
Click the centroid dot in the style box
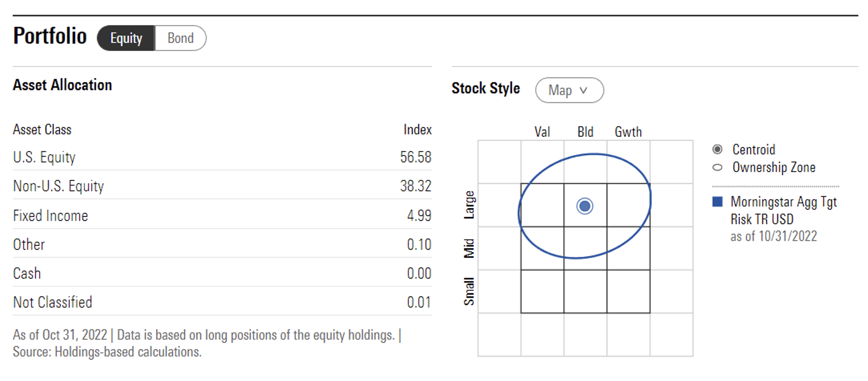pos(584,206)
